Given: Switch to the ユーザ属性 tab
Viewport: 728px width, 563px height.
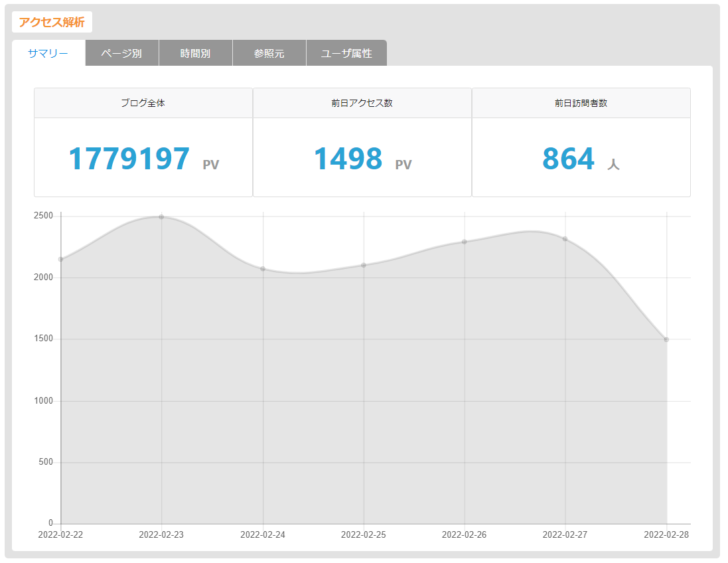Looking at the screenshot, I should point(346,53).
